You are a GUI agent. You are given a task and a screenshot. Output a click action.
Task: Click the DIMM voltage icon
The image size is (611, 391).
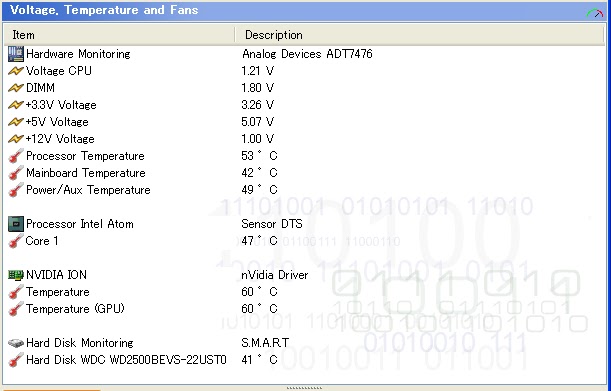click(16, 88)
